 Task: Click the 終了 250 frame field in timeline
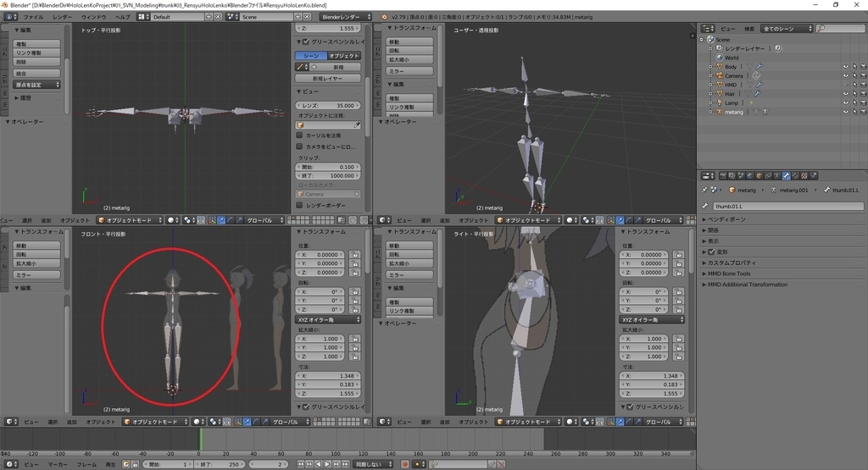(220, 464)
